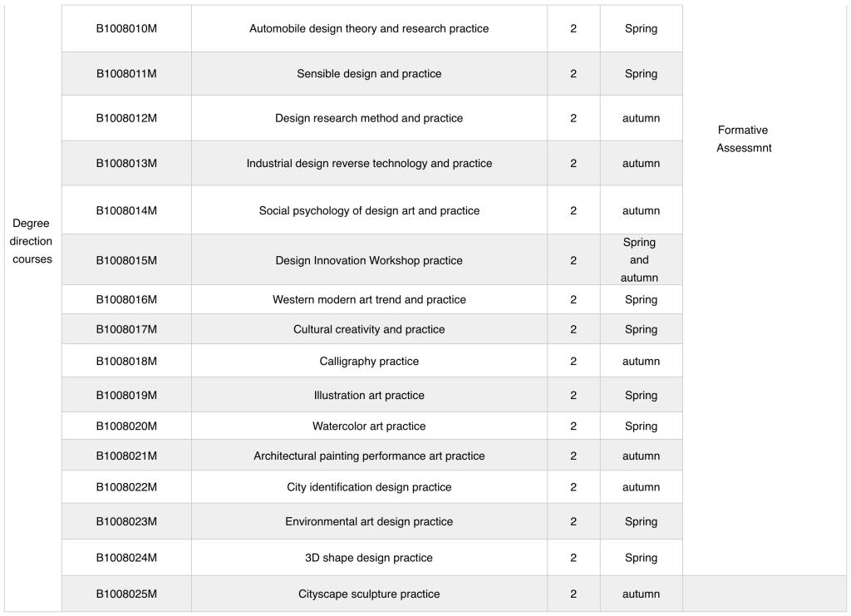The image size is (851, 616).
Task: Select 'Illustration art practice' cell
Action: click(369, 396)
